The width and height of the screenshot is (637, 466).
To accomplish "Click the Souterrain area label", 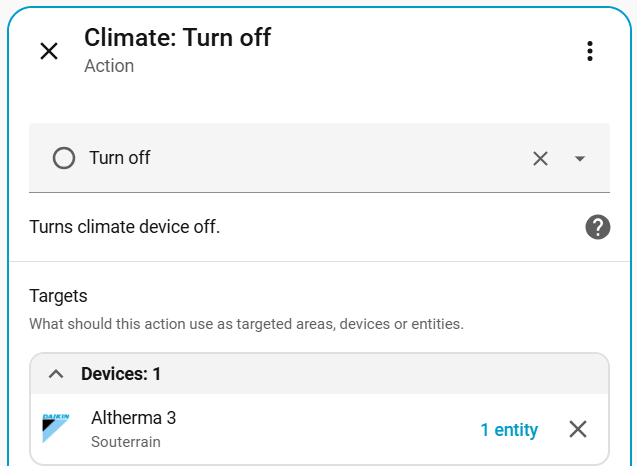I will coord(126,441).
